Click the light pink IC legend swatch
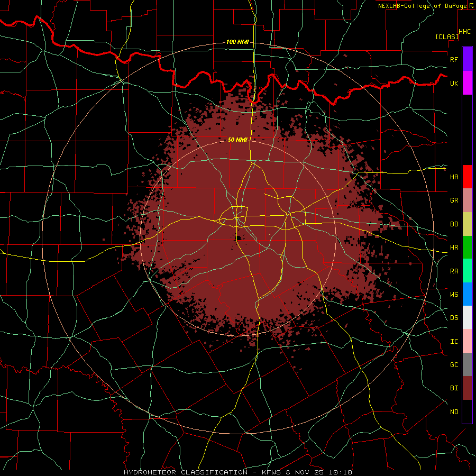Viewport: 476px width, 476px height. 467,341
